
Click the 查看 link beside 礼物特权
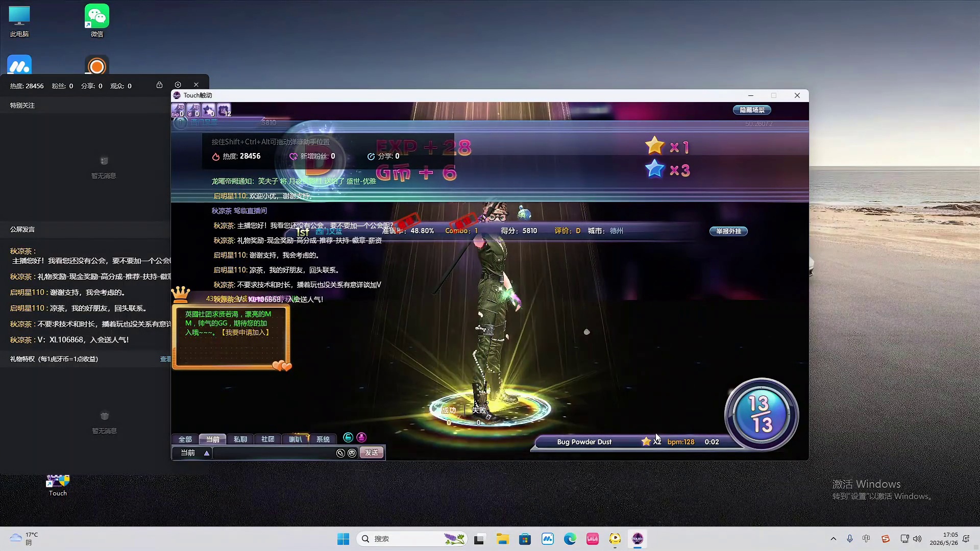point(165,359)
